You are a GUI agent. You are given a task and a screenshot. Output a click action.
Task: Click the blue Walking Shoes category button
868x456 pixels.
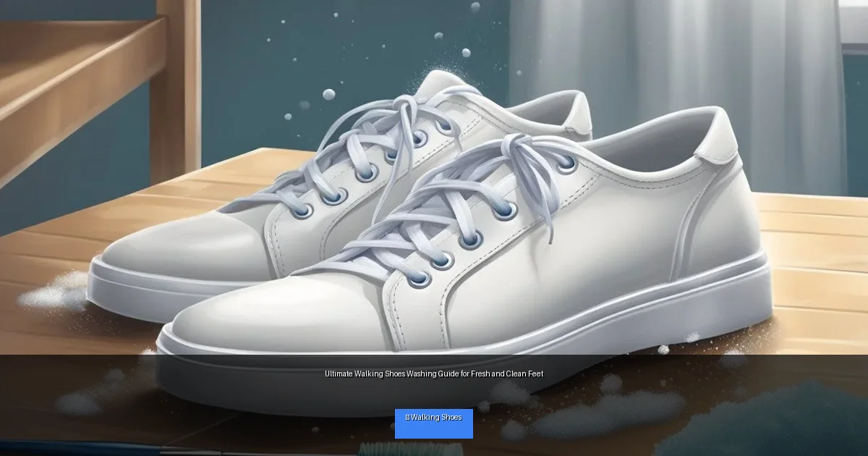tap(434, 423)
